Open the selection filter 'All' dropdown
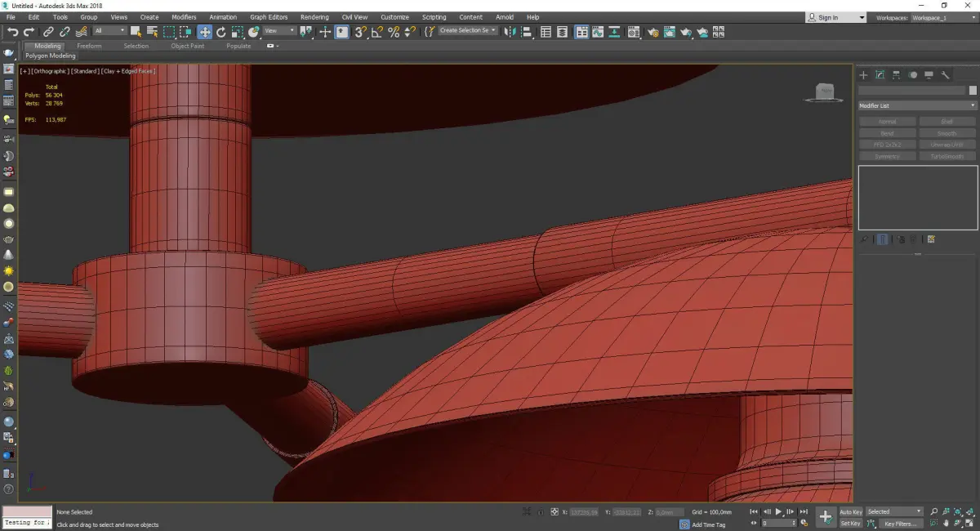 (109, 31)
